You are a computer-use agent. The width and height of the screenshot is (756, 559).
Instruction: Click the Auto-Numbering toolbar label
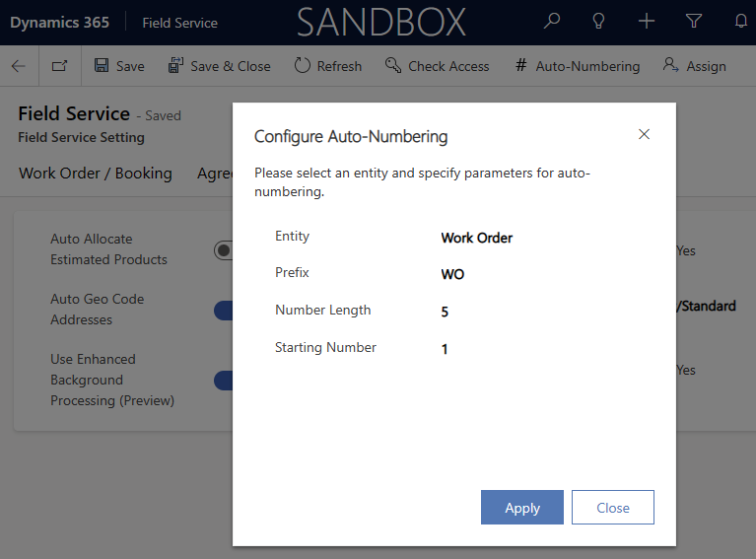pos(587,66)
